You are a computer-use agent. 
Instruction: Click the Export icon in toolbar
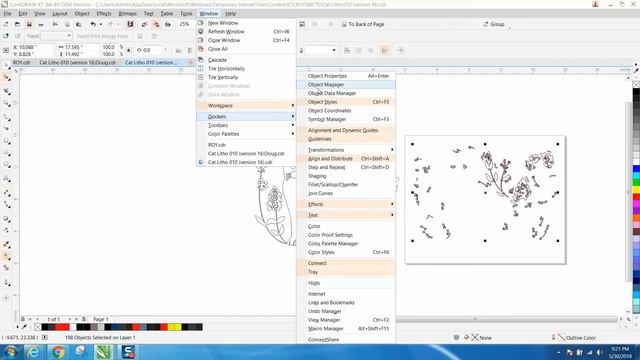[x=156, y=24]
